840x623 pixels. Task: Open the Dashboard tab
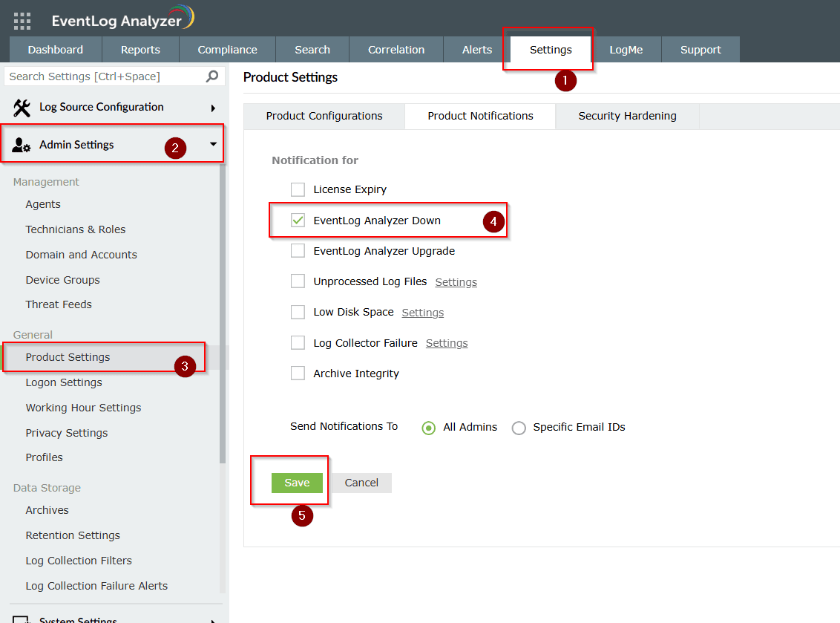click(56, 49)
